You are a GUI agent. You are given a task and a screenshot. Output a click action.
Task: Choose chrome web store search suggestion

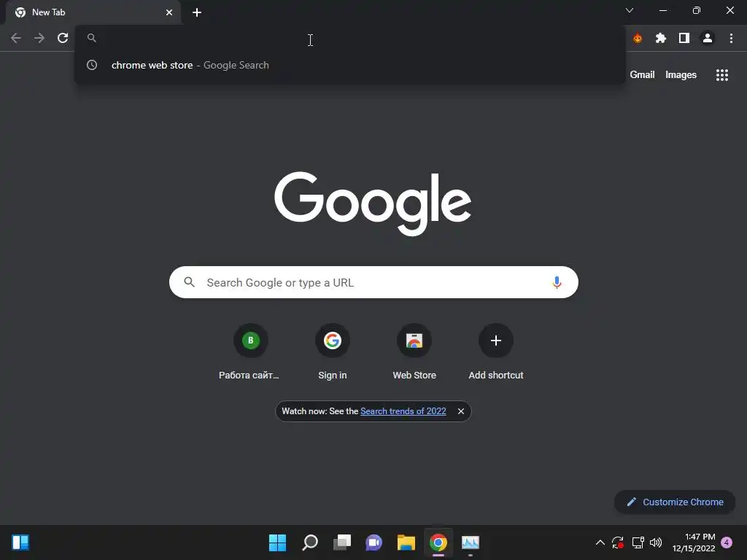coord(350,65)
